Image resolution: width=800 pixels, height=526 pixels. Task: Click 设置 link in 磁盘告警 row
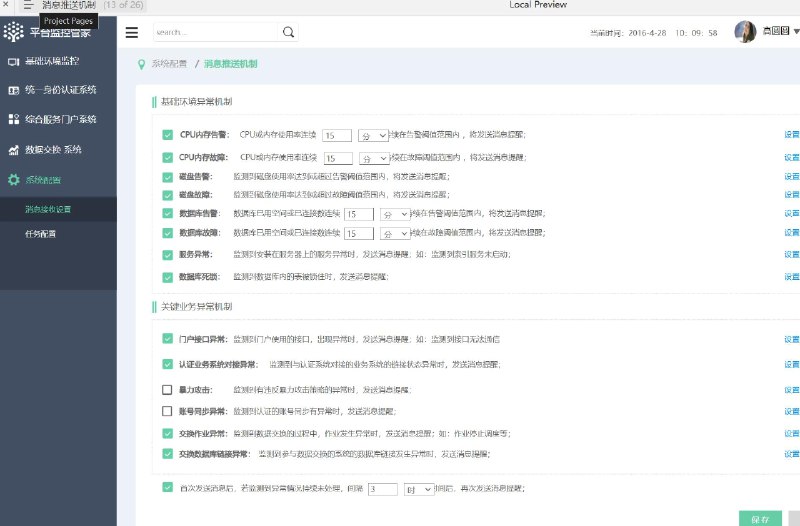(792, 177)
